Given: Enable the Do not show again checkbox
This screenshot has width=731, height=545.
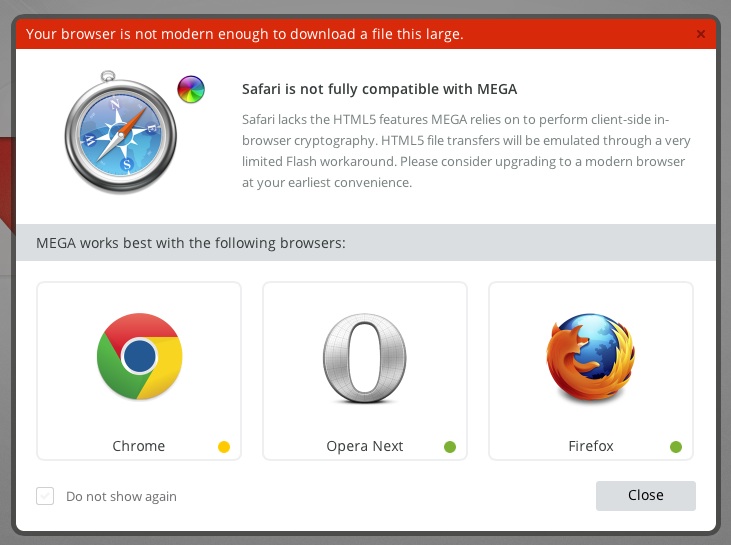Looking at the screenshot, I should click(x=45, y=496).
